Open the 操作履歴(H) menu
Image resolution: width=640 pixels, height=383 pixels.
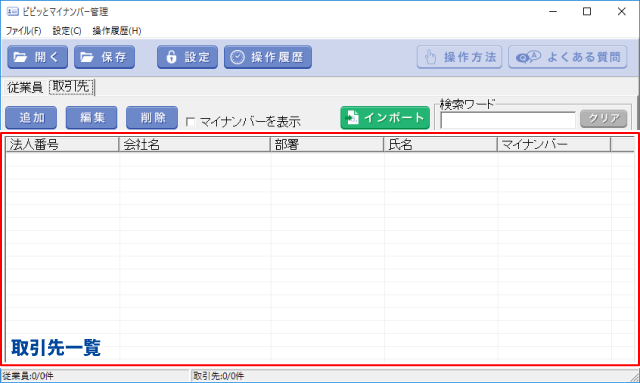(117, 31)
